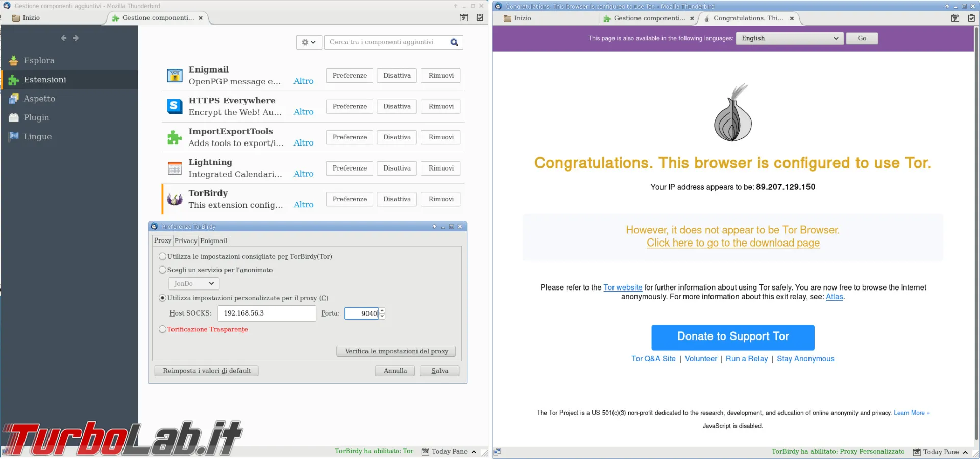Follow the download page link
Screen dimensions: 980x459
click(x=733, y=244)
